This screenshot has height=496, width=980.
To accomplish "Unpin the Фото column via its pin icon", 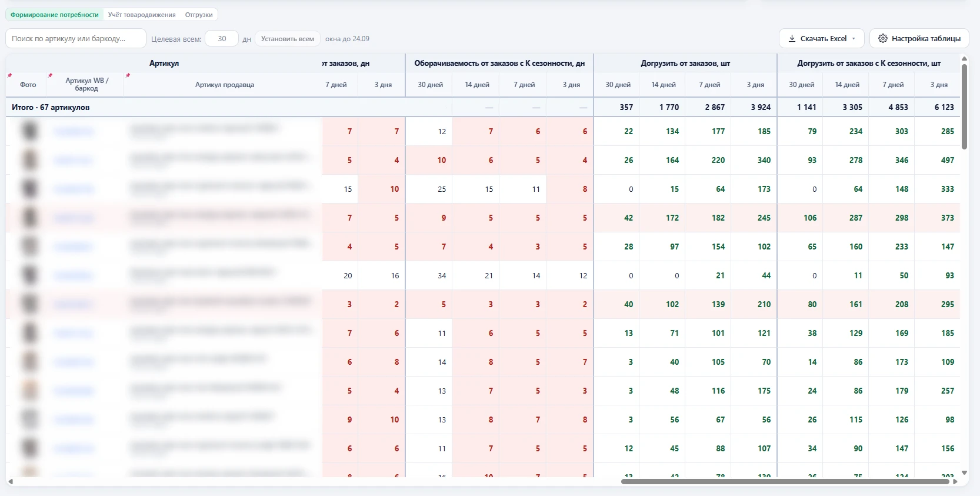I will tap(9, 75).
